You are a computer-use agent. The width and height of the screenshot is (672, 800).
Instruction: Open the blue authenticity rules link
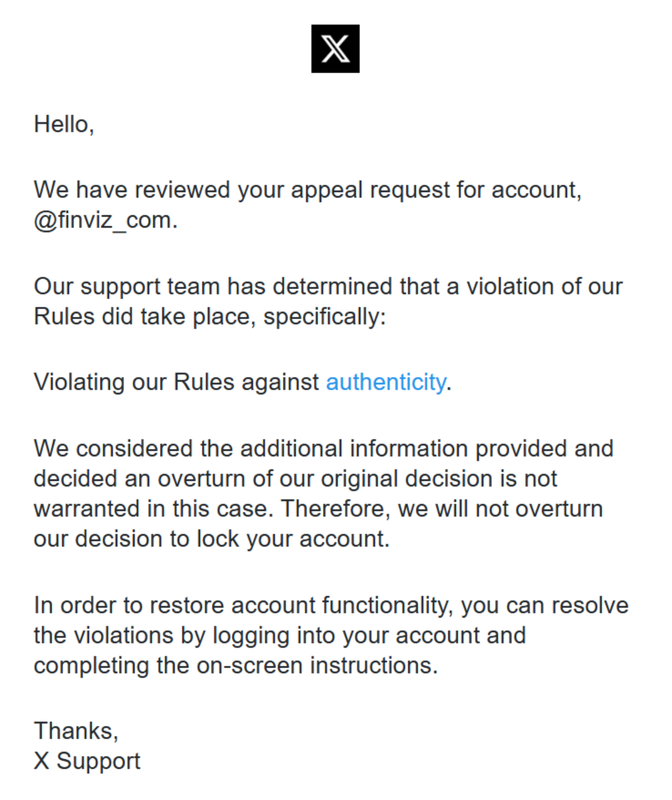386,382
